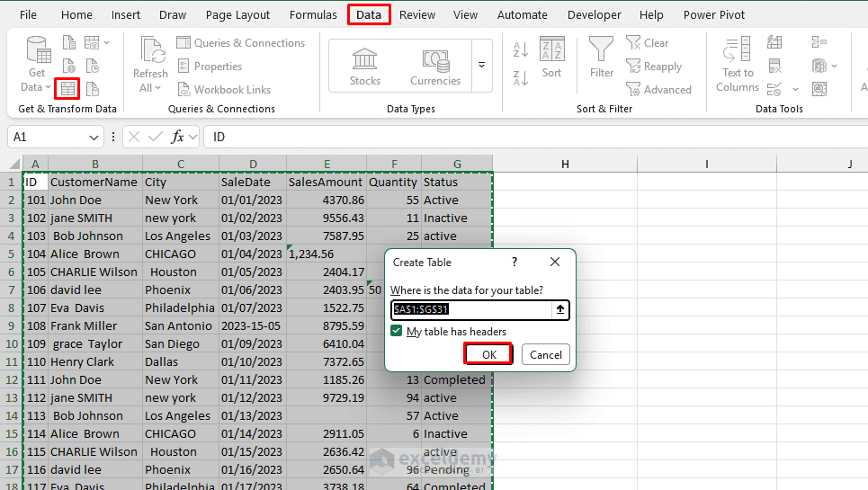868x490 pixels.
Task: Close the Create Table dialog
Action: [x=555, y=262]
